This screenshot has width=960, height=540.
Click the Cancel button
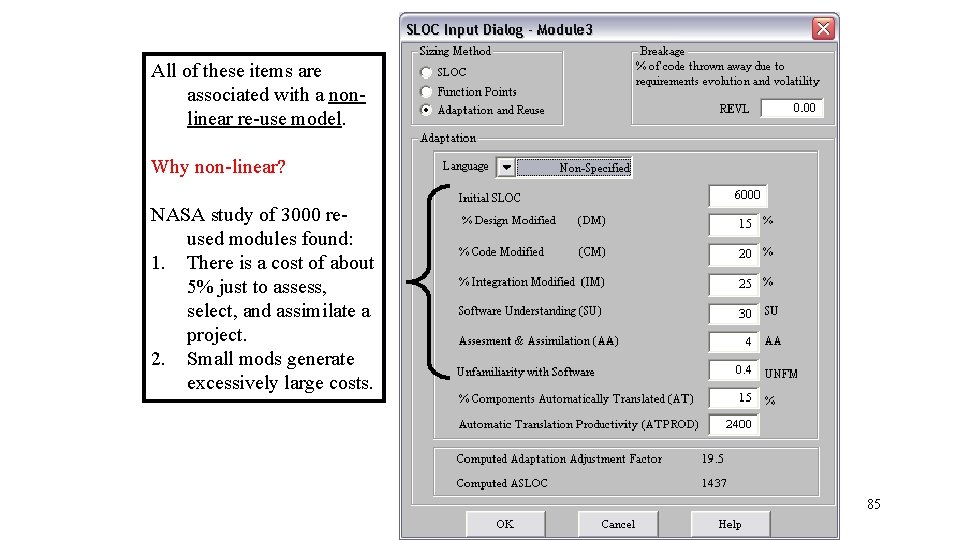coord(618,524)
